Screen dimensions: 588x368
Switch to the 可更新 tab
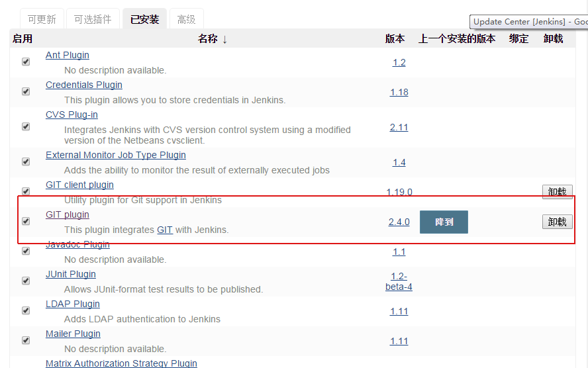click(x=42, y=19)
